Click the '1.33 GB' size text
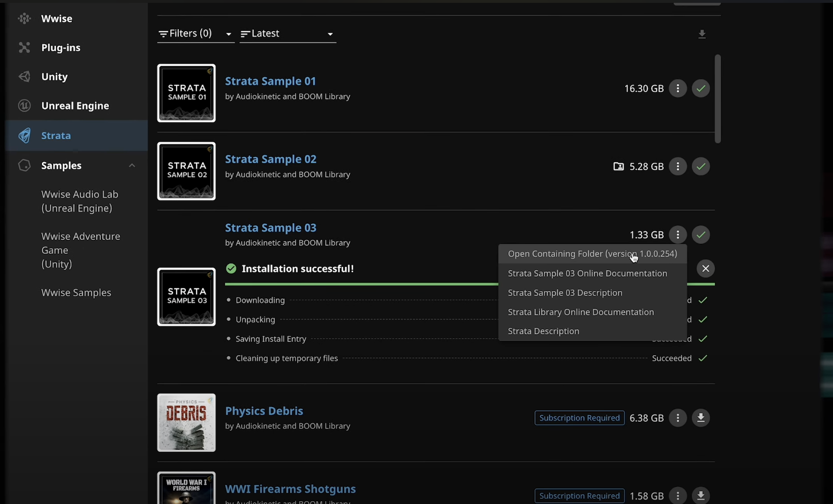 (647, 235)
